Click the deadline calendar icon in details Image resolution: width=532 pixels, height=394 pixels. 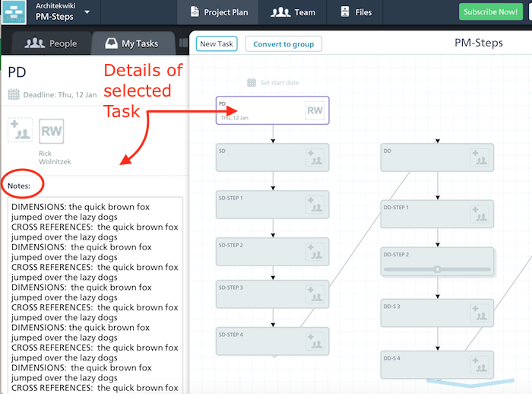pyautogui.click(x=14, y=94)
